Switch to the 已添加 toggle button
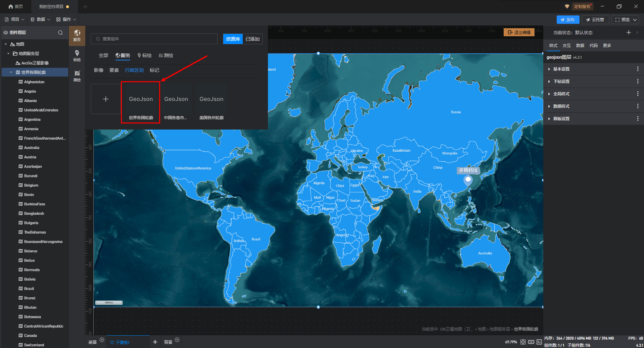Screen dimensions: 644x348 252,39
